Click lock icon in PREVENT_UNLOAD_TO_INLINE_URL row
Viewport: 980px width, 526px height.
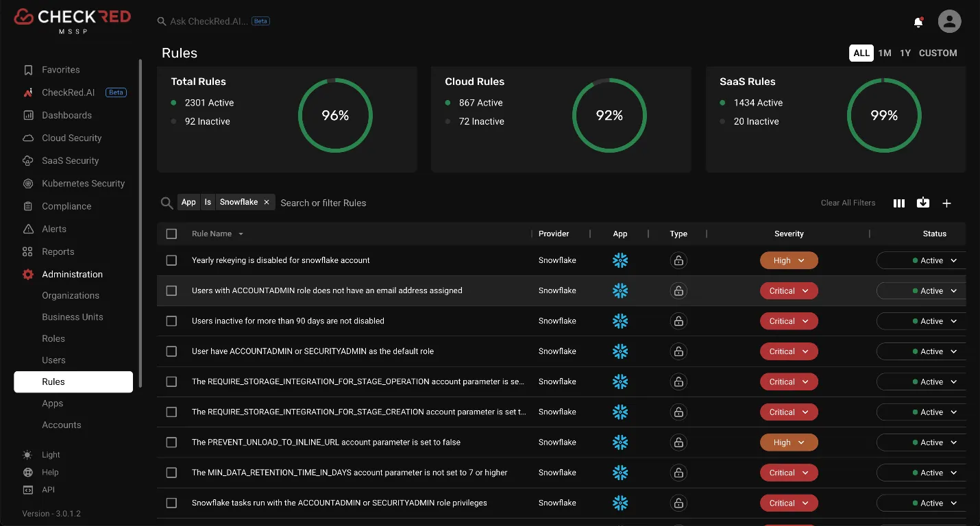tap(678, 442)
